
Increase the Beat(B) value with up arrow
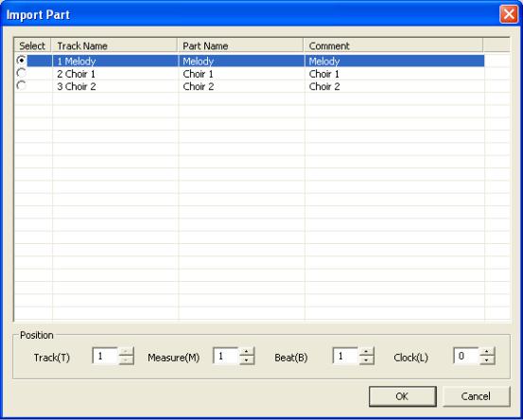pyautogui.click(x=367, y=352)
